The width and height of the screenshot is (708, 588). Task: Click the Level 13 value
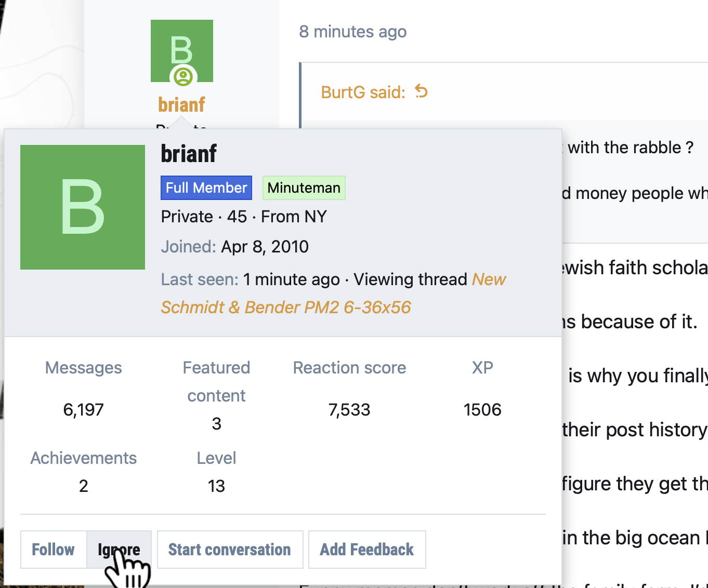tap(217, 486)
